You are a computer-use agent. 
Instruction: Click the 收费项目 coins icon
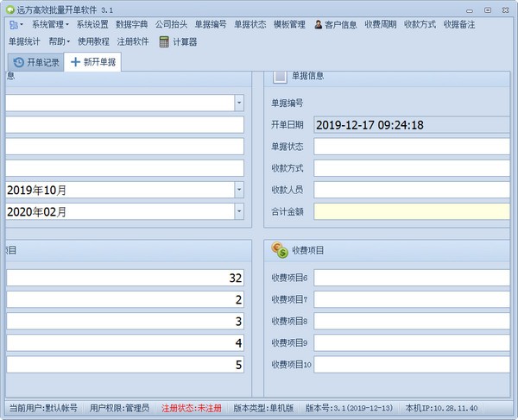click(280, 250)
